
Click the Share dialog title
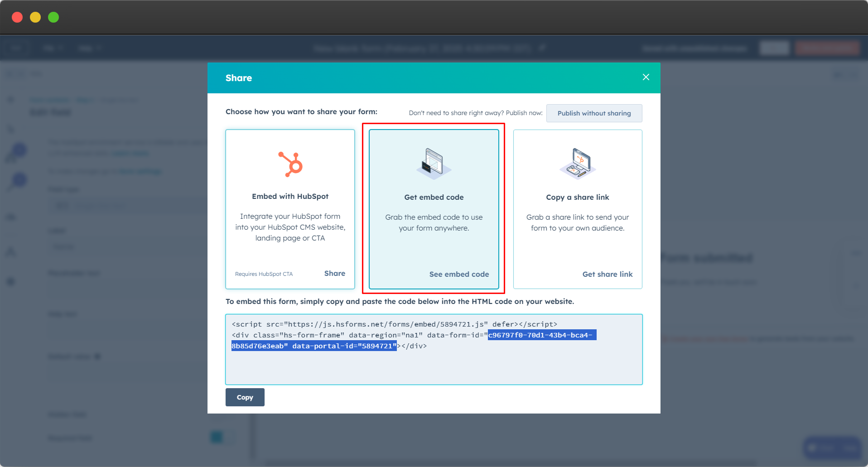coord(239,78)
